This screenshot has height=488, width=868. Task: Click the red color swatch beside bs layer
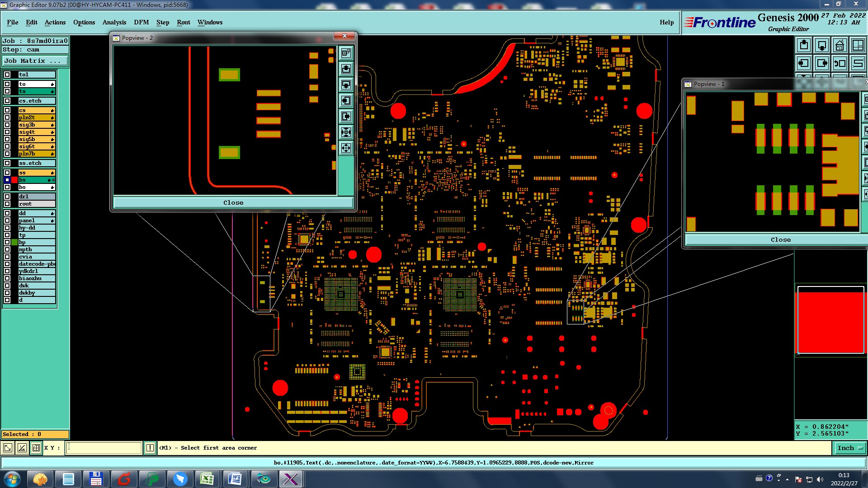[x=14, y=180]
